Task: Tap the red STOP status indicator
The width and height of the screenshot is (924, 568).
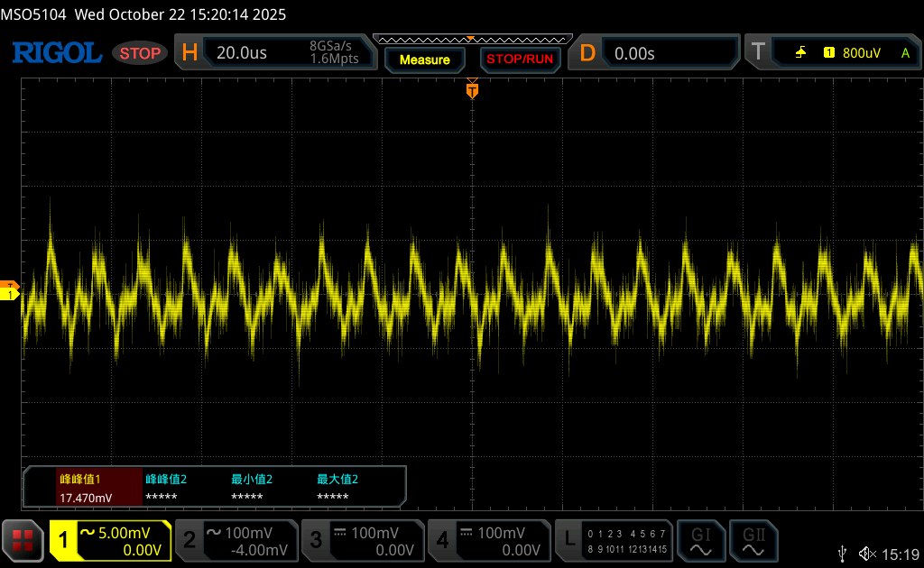Action: pos(140,53)
